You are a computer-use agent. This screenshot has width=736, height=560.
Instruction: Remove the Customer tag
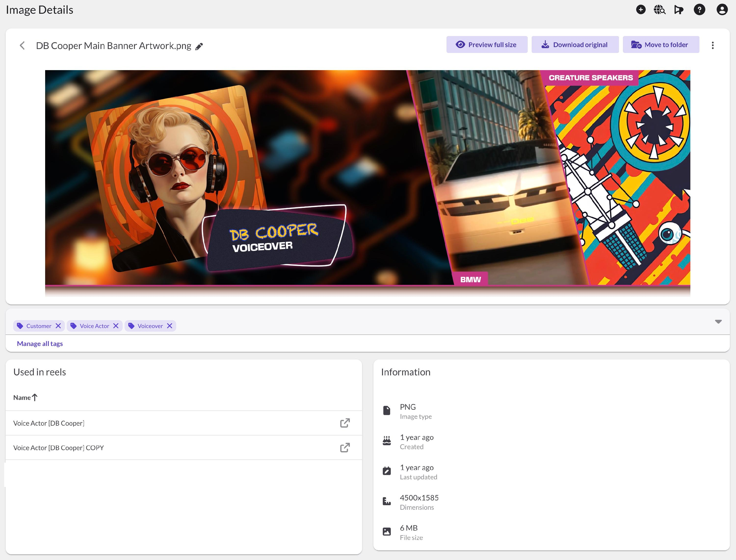[58, 326]
